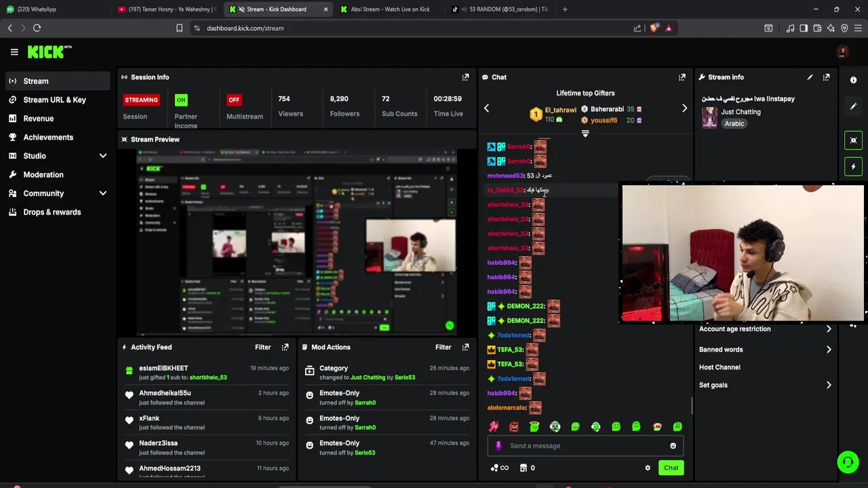
Task: Toggle the Multistream OFF badge
Action: 234,100
